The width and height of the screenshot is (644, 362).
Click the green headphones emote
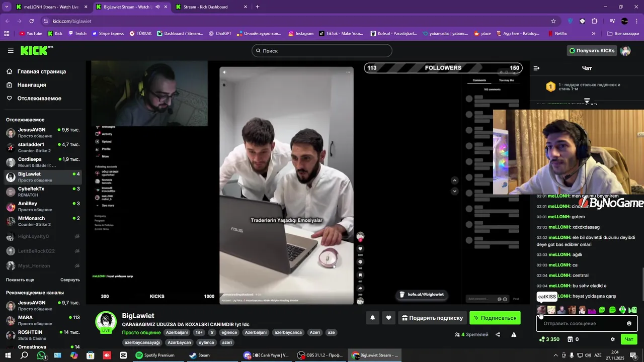click(622, 310)
